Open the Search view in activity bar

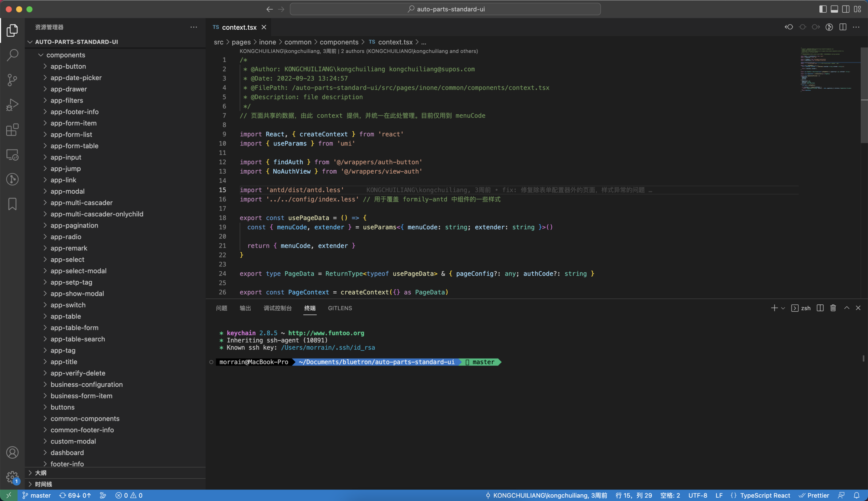pyautogui.click(x=12, y=55)
